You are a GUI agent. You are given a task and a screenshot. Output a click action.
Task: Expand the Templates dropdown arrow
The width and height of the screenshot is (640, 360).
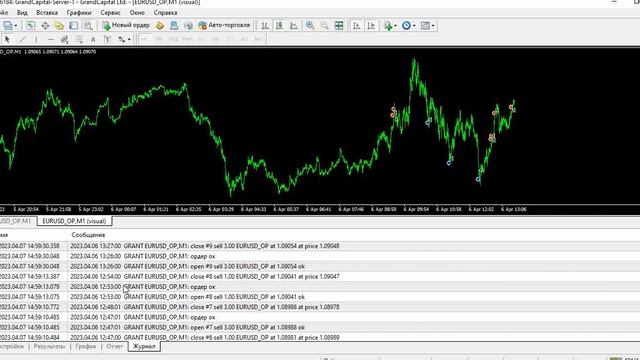[433, 26]
